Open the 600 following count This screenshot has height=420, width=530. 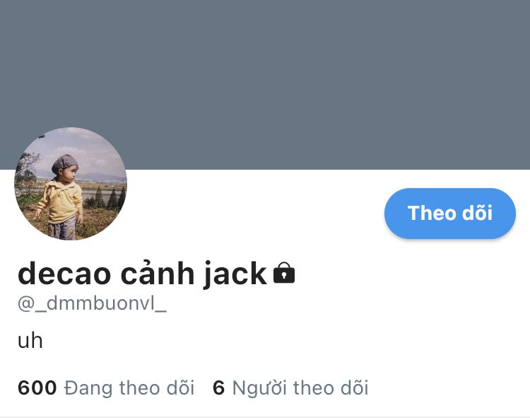37,387
